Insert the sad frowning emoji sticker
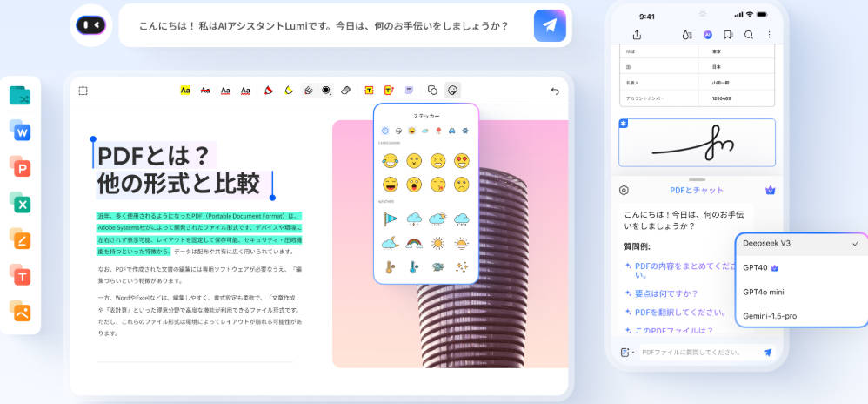The height and width of the screenshot is (404, 868). tap(462, 184)
